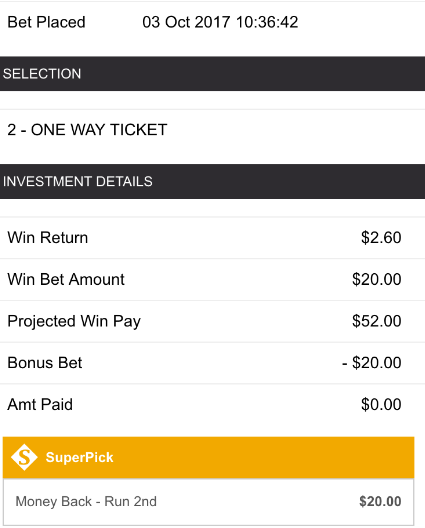Select the 2 - ONE WAY TICKET runner
Image resolution: width=425 pixels, height=528 pixels.
[87, 130]
